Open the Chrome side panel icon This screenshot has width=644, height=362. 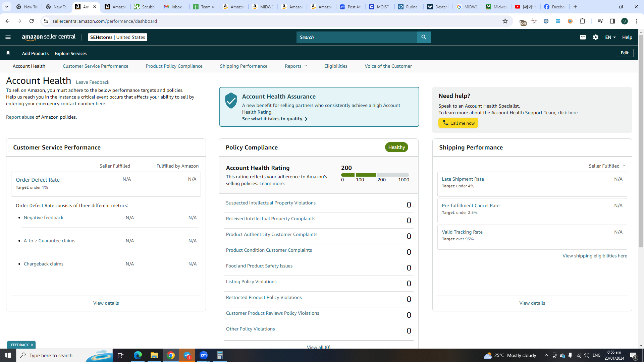612,21
